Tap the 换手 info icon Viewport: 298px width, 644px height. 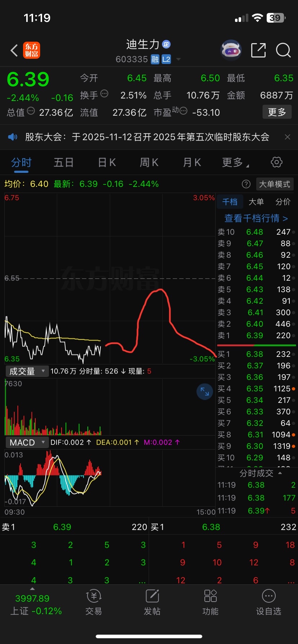coord(104,94)
